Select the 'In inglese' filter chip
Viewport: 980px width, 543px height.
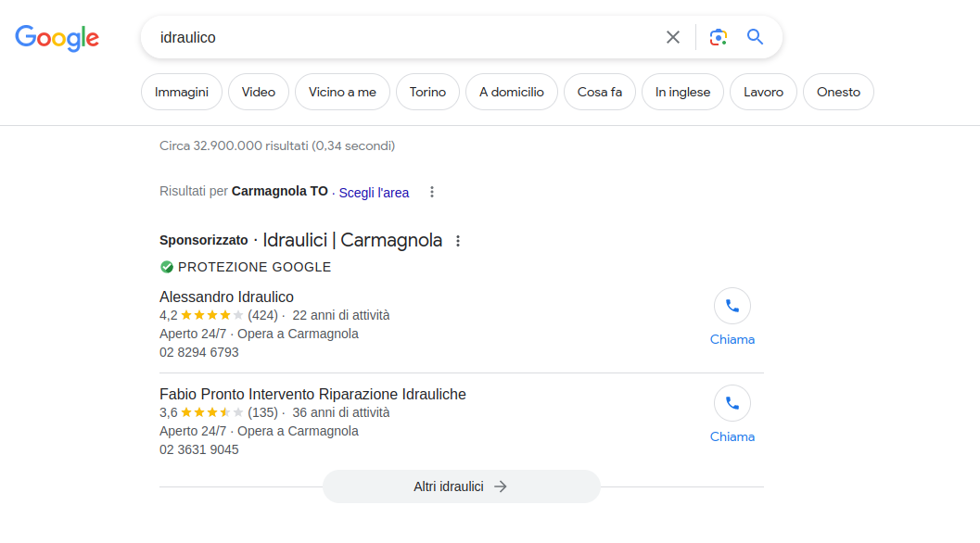click(682, 92)
